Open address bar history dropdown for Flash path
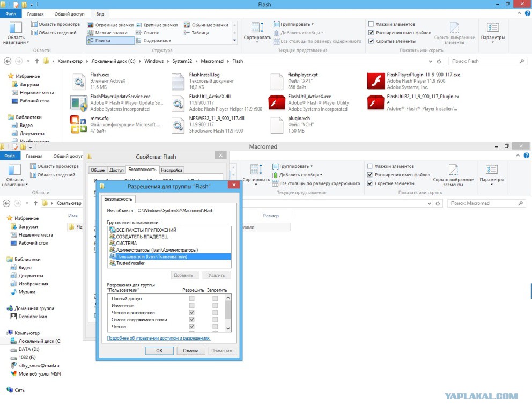This screenshot has width=532, height=412. point(431,61)
